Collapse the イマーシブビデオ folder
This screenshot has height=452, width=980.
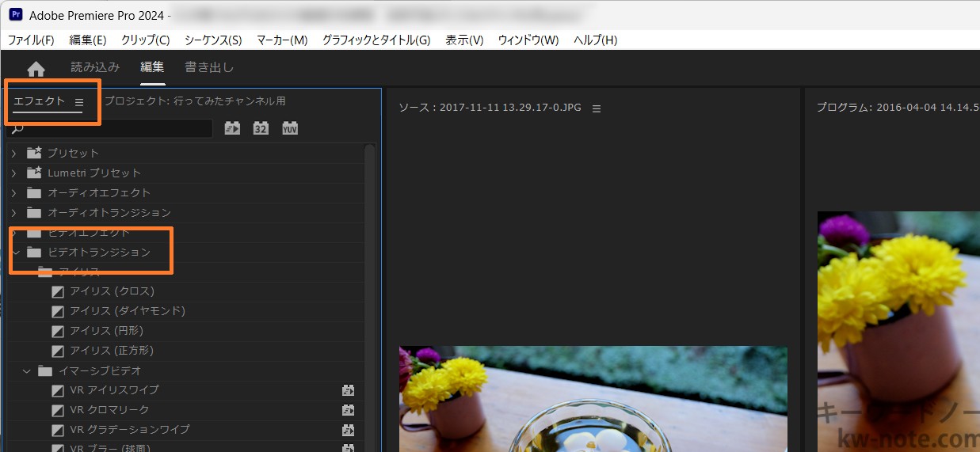[26, 370]
